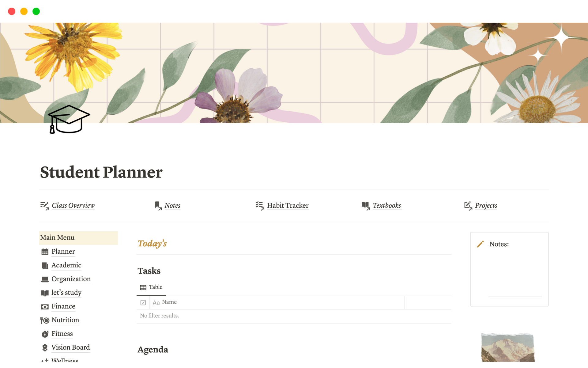This screenshot has width=588, height=368.
Task: Click the Academic menu item
Action: coord(66,265)
